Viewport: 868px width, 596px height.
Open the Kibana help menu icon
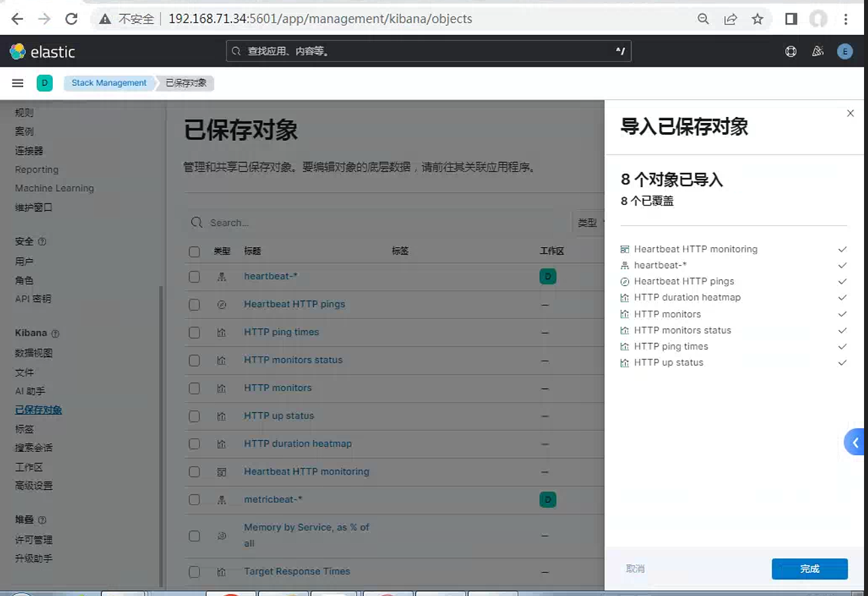[791, 52]
